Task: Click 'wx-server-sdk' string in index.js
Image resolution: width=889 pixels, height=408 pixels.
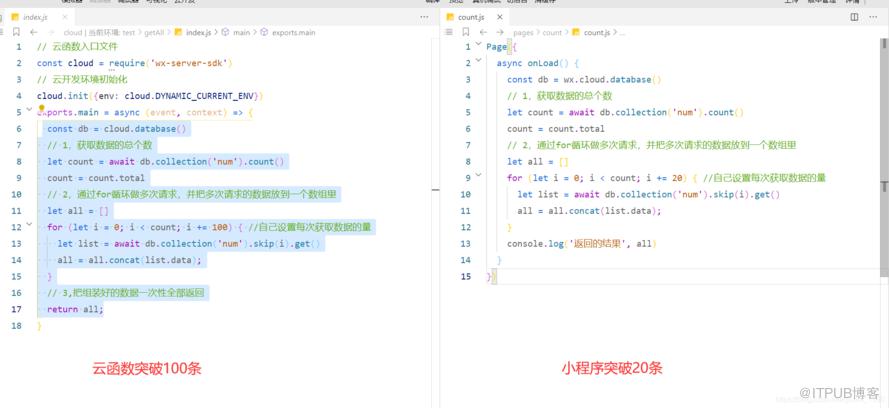Action: (189, 63)
